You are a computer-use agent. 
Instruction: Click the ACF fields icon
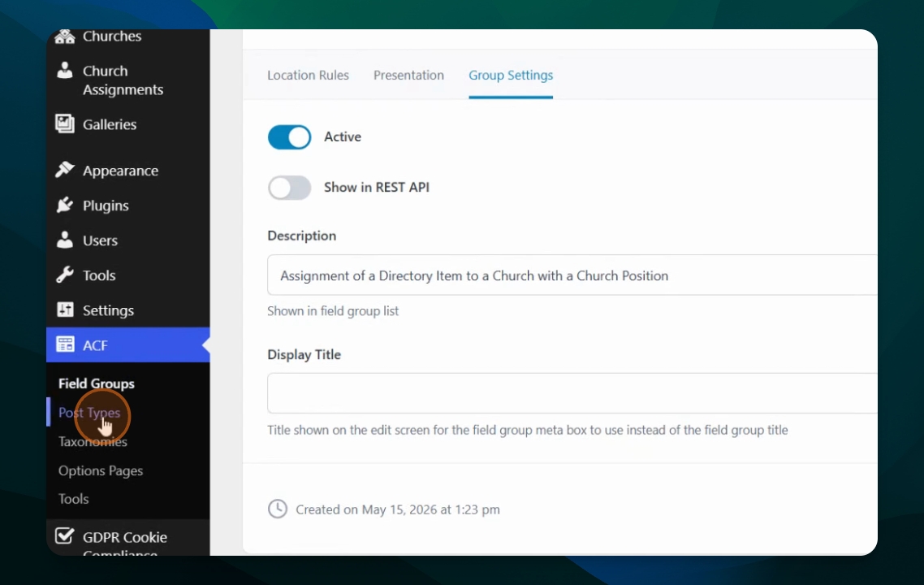(65, 344)
